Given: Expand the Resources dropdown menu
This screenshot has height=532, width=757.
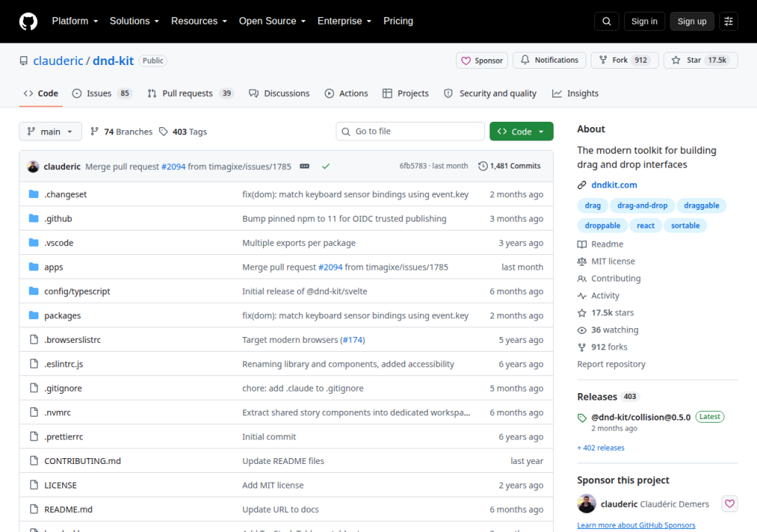Looking at the screenshot, I should click(x=199, y=21).
